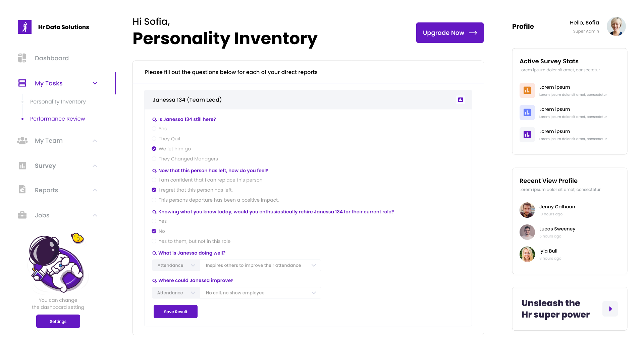Click the orange chart icon in Active Survey Stats

coord(527,90)
